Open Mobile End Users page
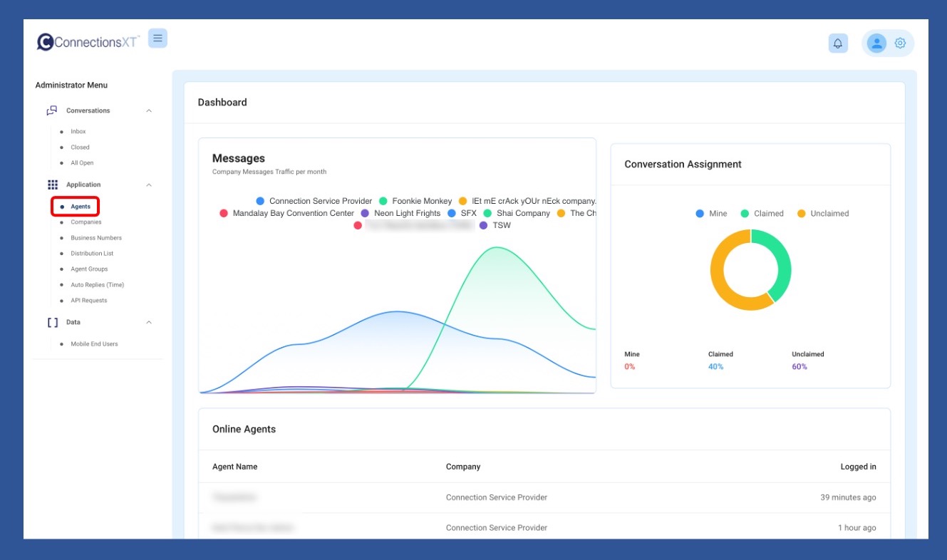947x560 pixels. tap(94, 344)
